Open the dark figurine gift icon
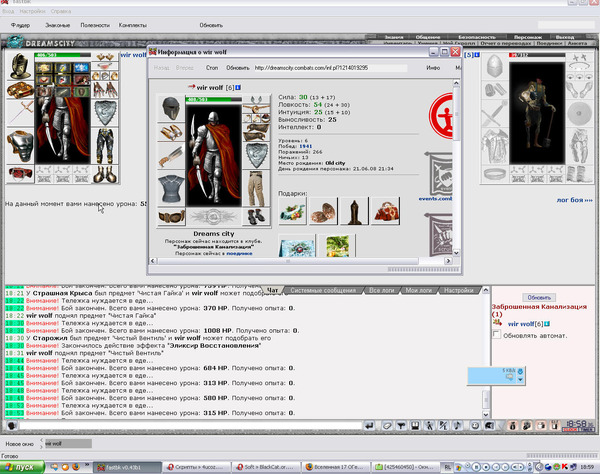Screen dimensions: 600x474 pos(354,211)
